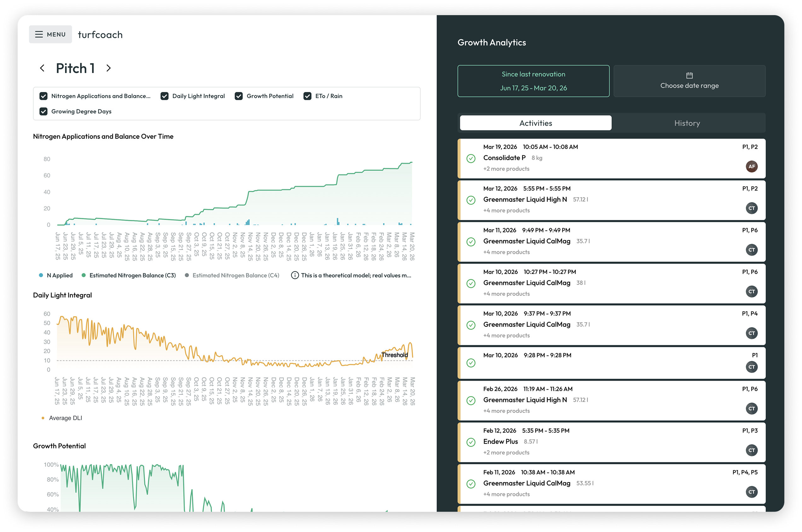Click the green checkmark on Consolidate P activity

471,158
